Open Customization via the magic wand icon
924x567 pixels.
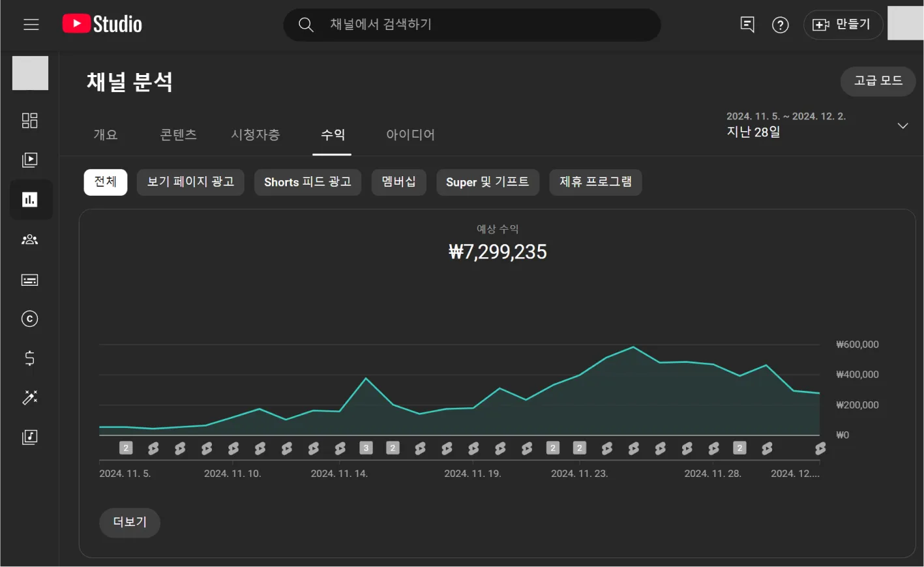point(29,398)
